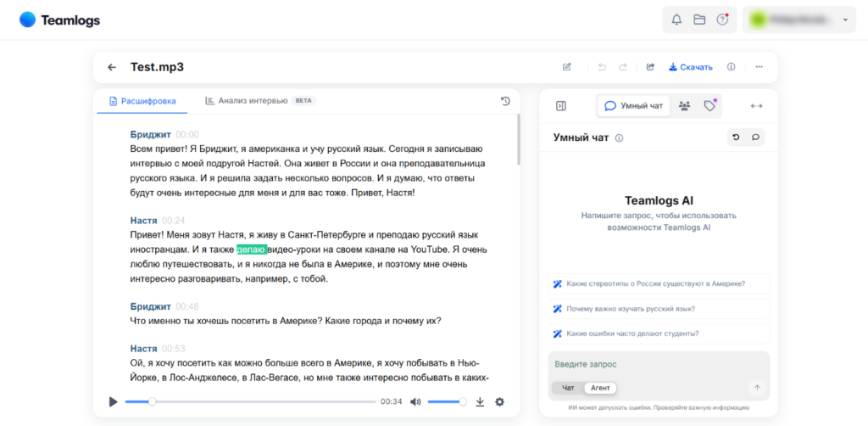Expand chat panel width arrows
Image resolution: width=868 pixels, height=426 pixels.
point(756,106)
